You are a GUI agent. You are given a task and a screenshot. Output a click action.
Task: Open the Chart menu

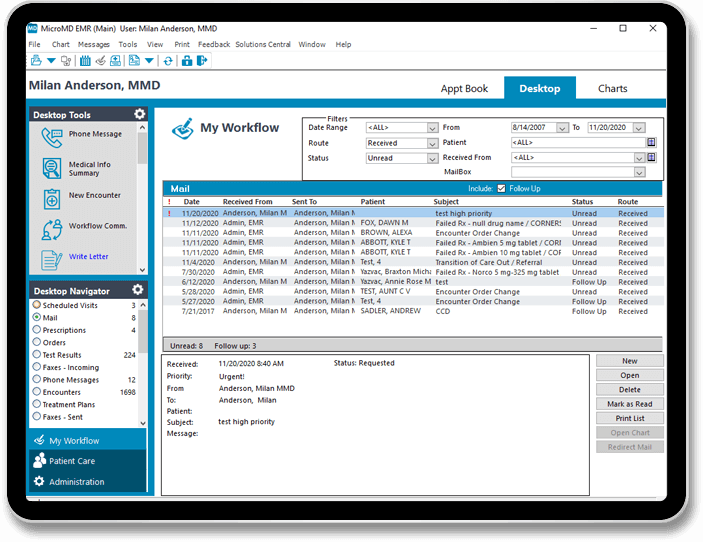(x=61, y=44)
